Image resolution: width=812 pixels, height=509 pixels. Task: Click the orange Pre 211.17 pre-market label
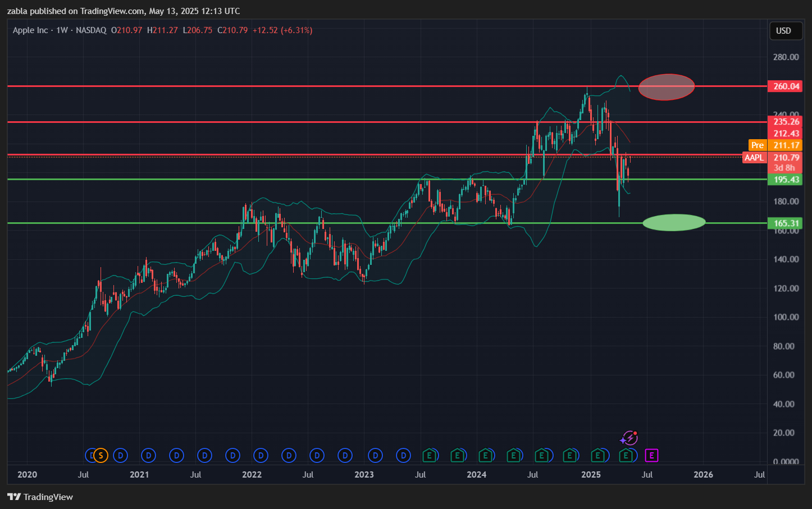[x=775, y=145]
